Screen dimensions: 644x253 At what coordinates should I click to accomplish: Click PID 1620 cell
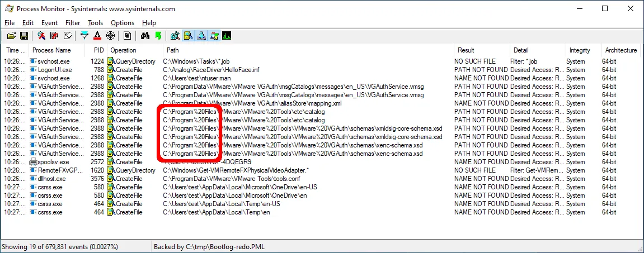[x=97, y=170]
